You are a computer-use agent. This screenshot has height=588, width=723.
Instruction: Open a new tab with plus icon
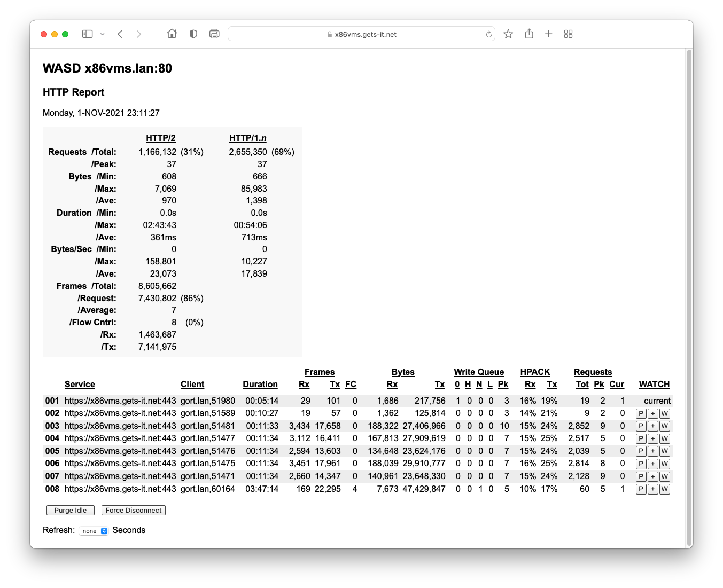click(x=548, y=34)
